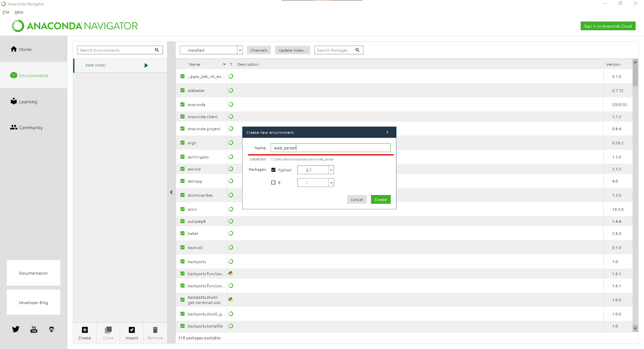Focus the environment Name input field
This screenshot has width=644, height=349.
(x=330, y=148)
